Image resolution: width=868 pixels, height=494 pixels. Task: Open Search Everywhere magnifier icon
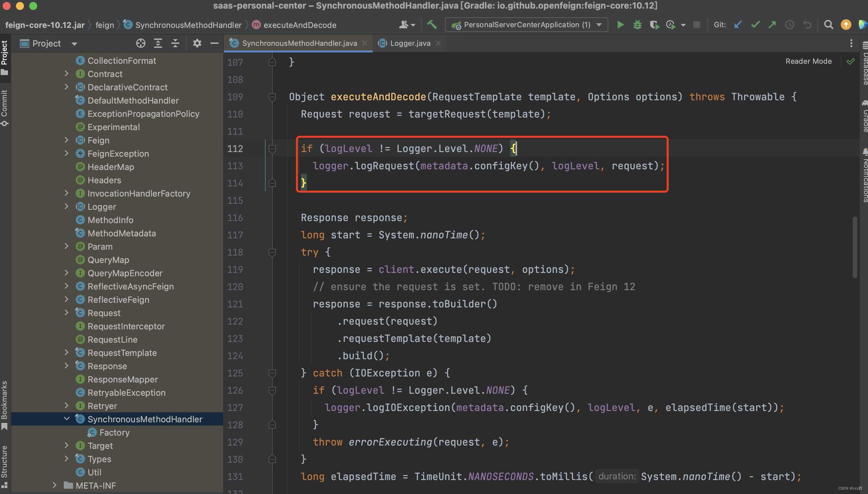pyautogui.click(x=828, y=25)
